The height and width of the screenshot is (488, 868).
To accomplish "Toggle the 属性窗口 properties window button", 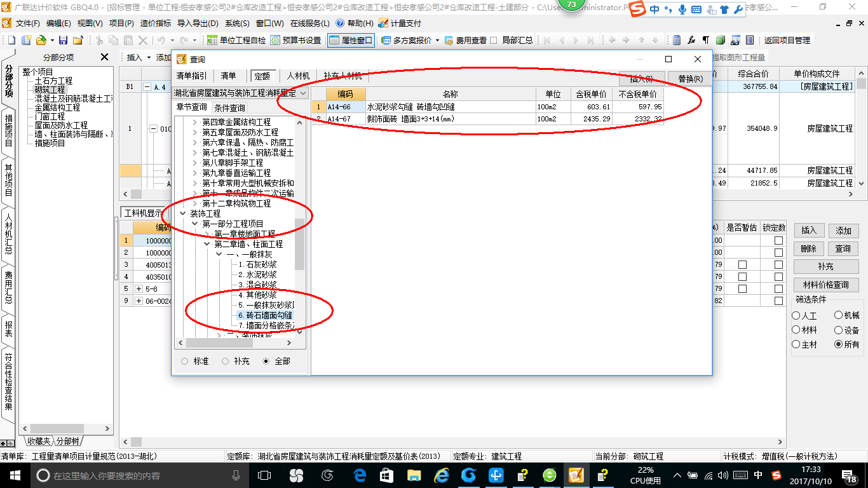I will [x=351, y=40].
